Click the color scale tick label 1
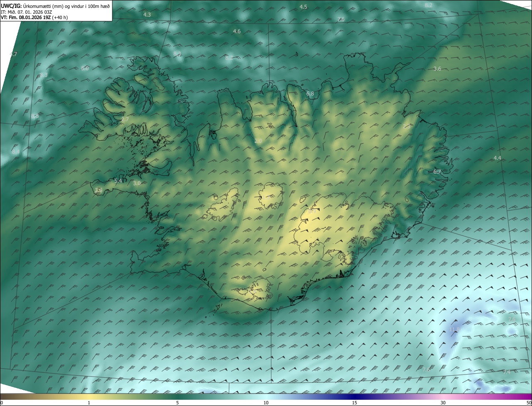Viewport: 532px width, 406px height. point(89,403)
